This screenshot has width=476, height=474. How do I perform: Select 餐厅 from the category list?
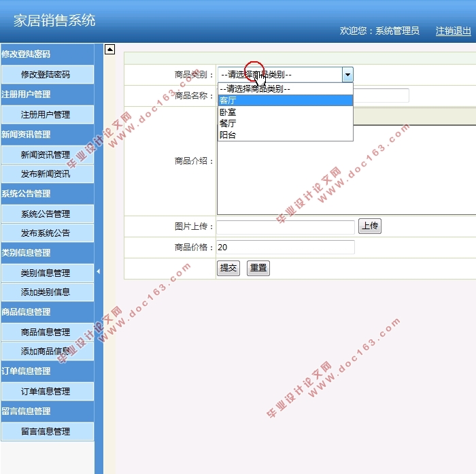point(286,123)
